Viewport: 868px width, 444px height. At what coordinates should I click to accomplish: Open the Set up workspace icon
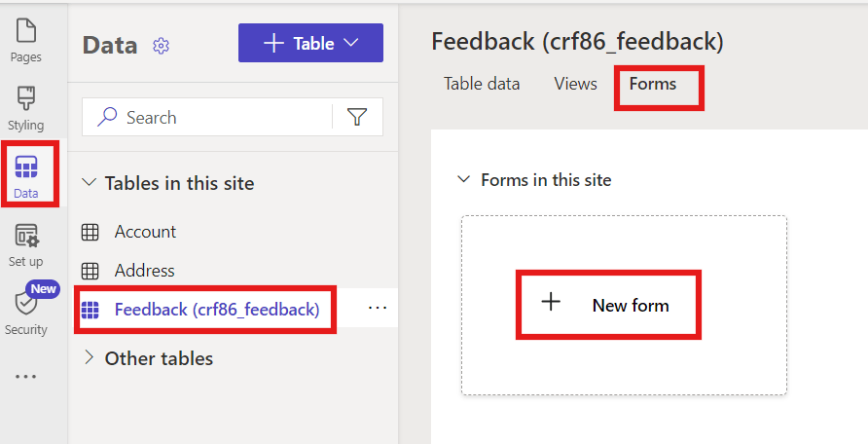[x=25, y=237]
